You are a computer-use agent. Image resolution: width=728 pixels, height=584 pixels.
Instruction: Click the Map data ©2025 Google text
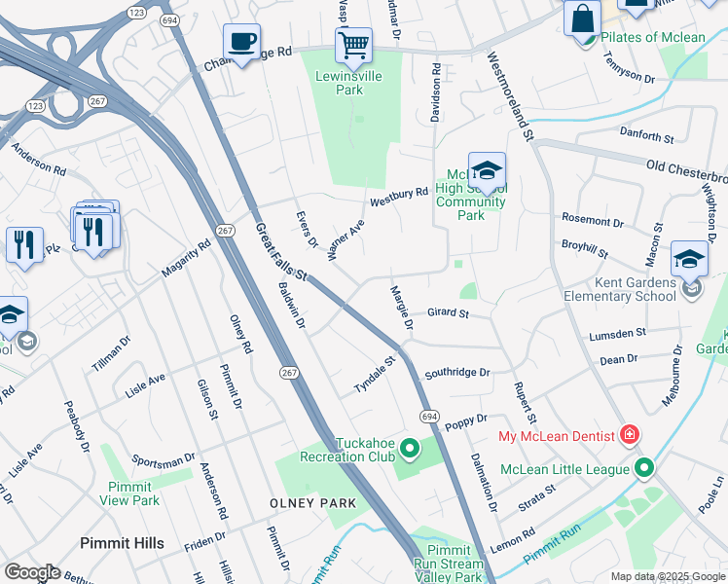[x=668, y=576]
